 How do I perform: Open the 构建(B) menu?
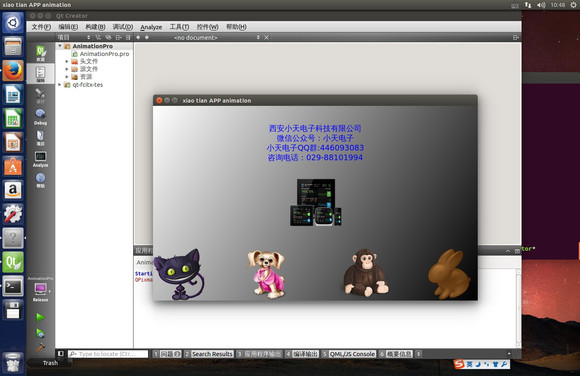(95, 27)
